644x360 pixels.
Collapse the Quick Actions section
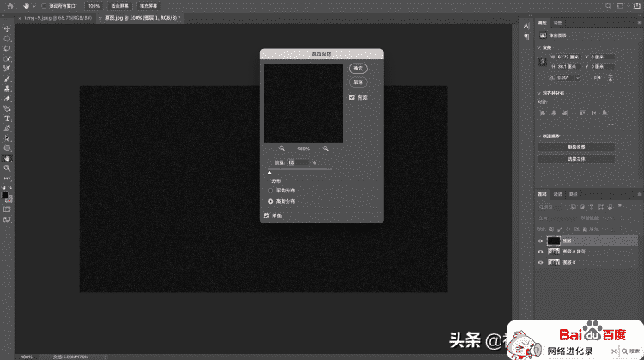539,137
